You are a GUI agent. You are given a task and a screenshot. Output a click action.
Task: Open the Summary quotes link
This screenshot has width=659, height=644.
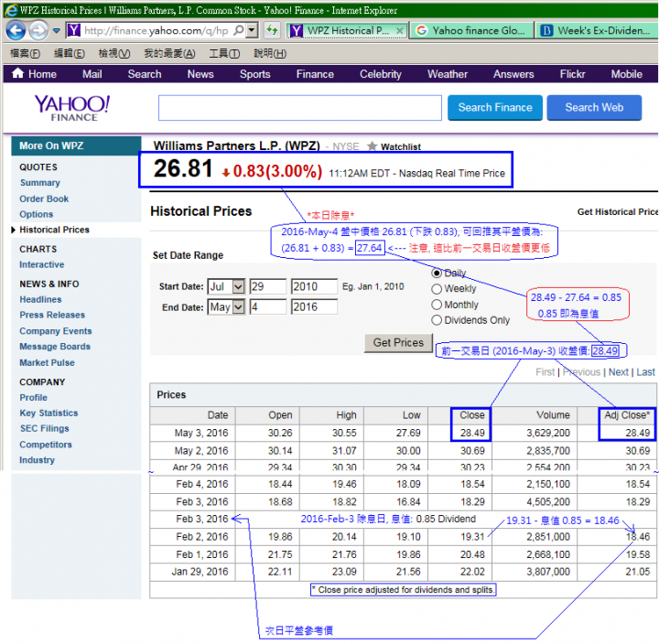coord(40,183)
